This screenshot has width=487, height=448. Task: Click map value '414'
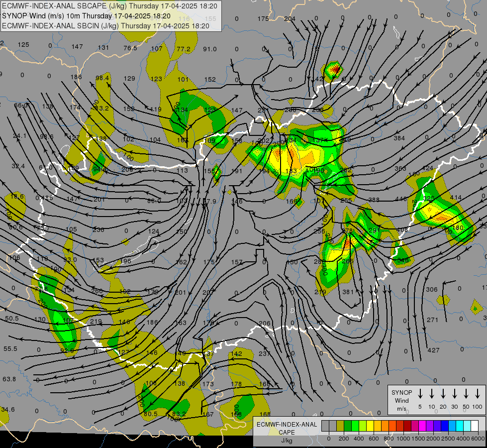[x=456, y=197]
